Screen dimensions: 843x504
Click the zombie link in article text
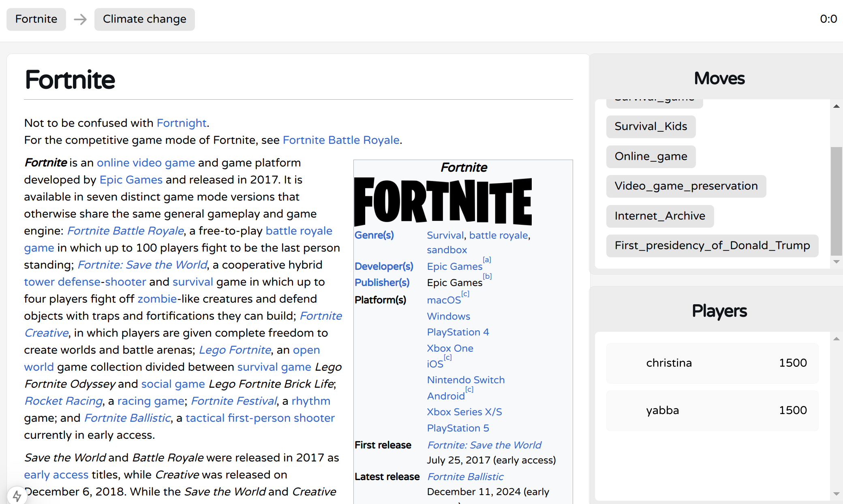[157, 299]
